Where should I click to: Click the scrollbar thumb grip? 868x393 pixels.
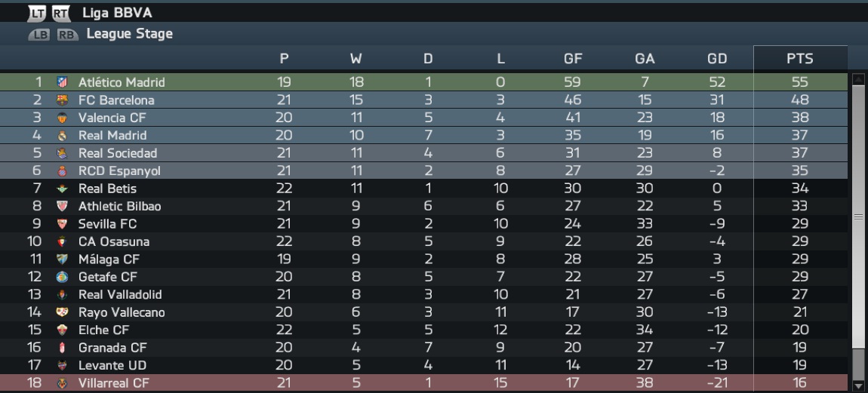(x=859, y=217)
